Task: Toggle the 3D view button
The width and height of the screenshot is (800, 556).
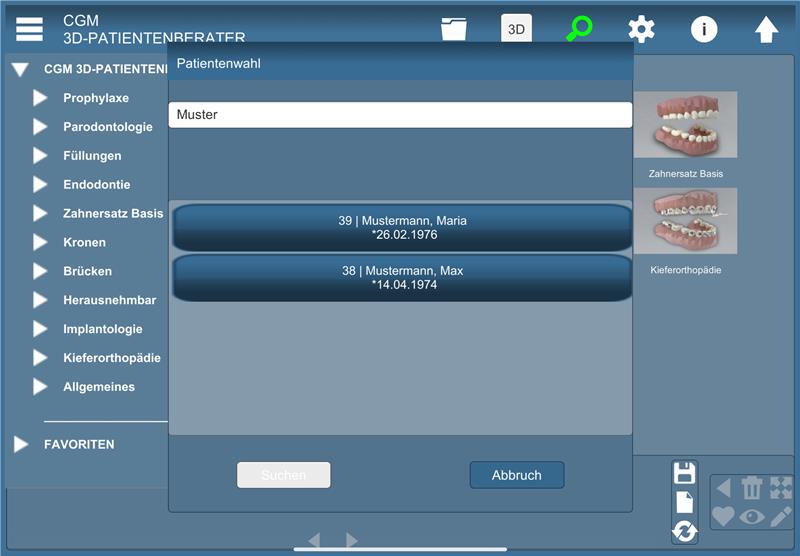Action: tap(516, 29)
